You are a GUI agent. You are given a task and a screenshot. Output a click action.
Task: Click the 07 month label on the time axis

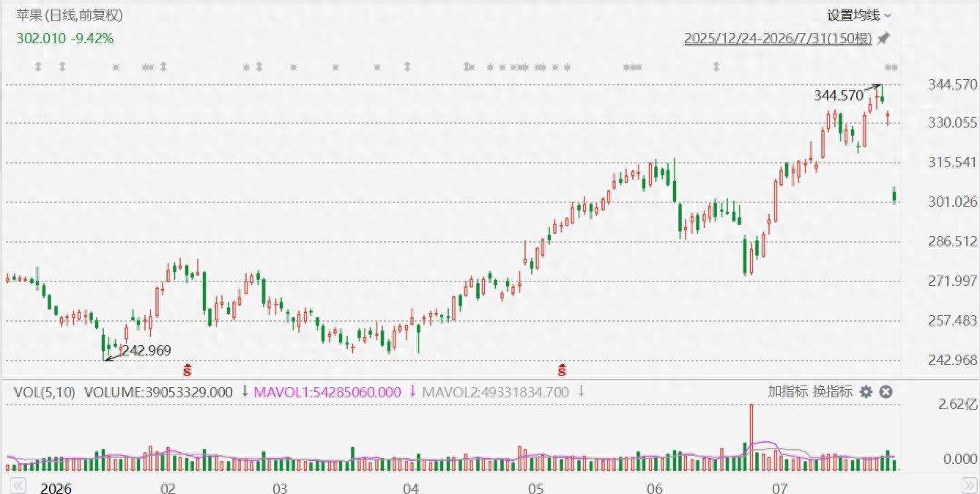pyautogui.click(x=779, y=488)
